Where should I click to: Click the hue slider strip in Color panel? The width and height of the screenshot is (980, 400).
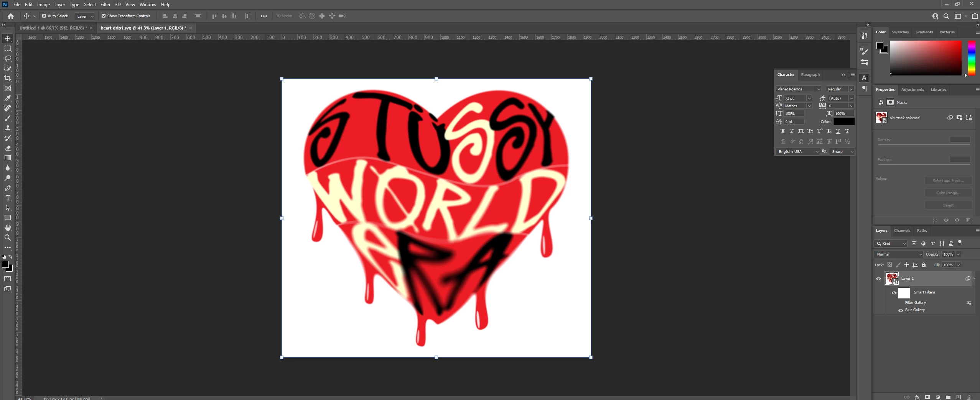point(972,58)
